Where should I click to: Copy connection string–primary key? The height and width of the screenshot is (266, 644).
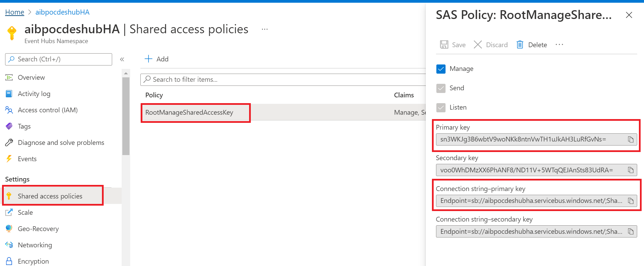630,201
